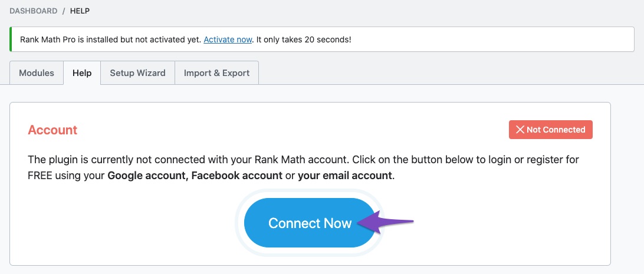Click the red Not Connected status badge
Viewport: 644px width, 274px height.
pyautogui.click(x=550, y=130)
